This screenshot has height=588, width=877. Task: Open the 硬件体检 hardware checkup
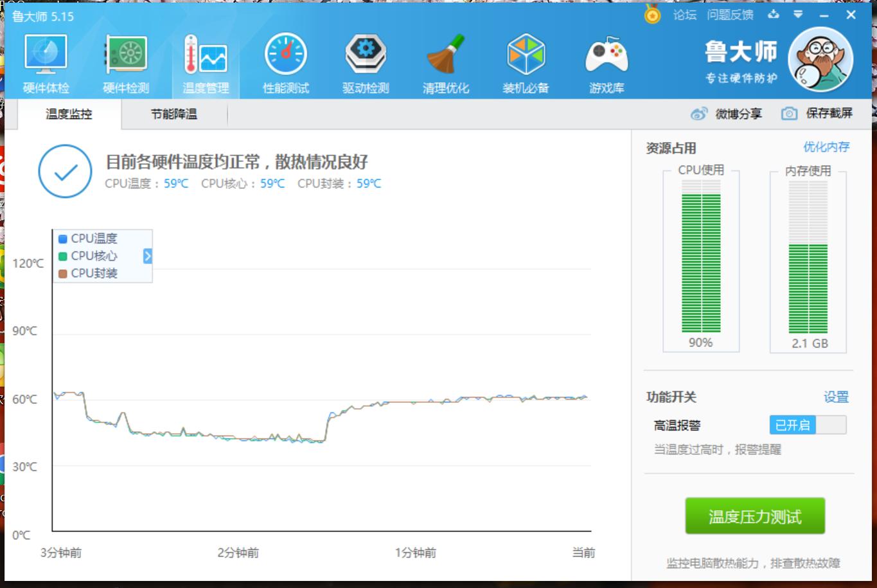pyautogui.click(x=45, y=61)
